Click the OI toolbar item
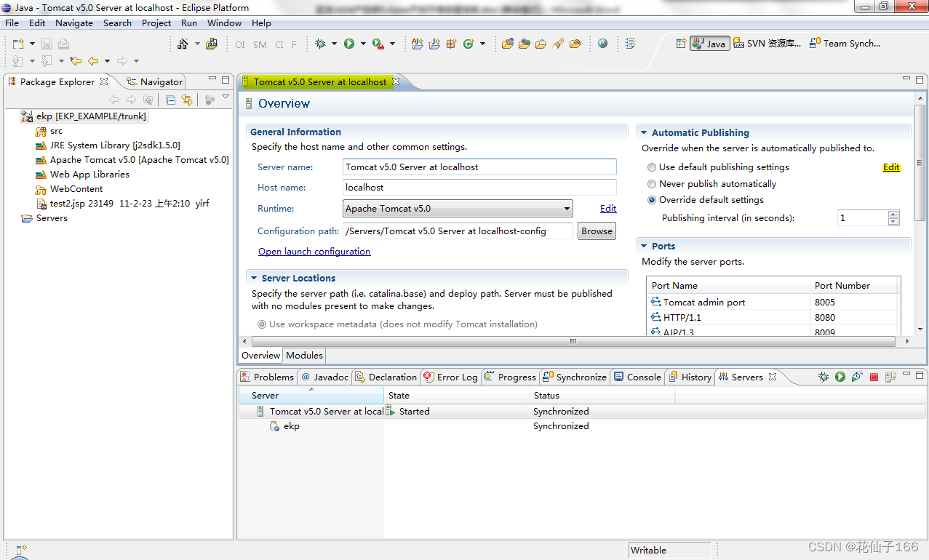 [240, 45]
